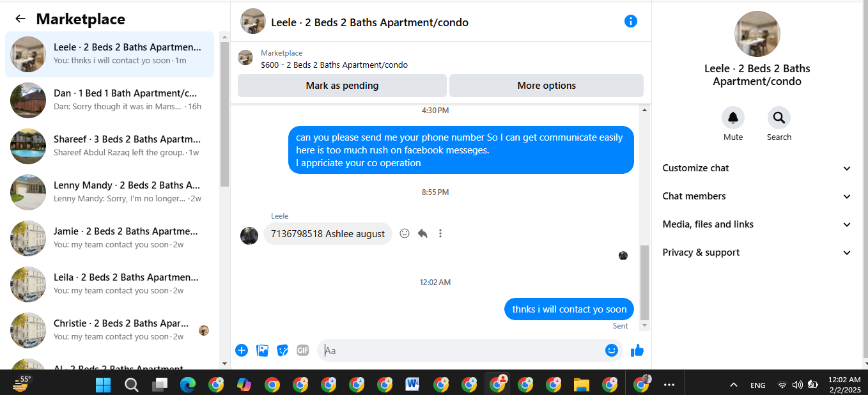Expand Chat members section
The width and height of the screenshot is (868, 395).
757,196
